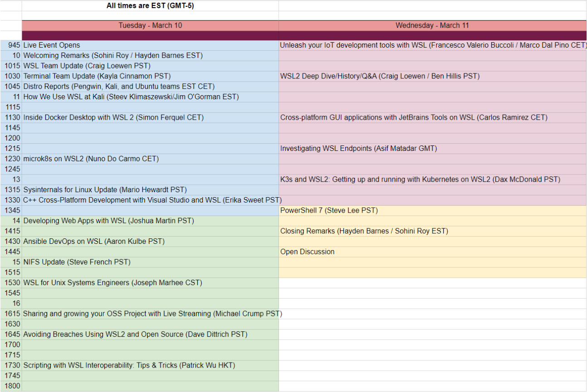The width and height of the screenshot is (587, 392).
Task: Select 'Unleash your IoT development tools with WSL'
Action: pos(432,45)
